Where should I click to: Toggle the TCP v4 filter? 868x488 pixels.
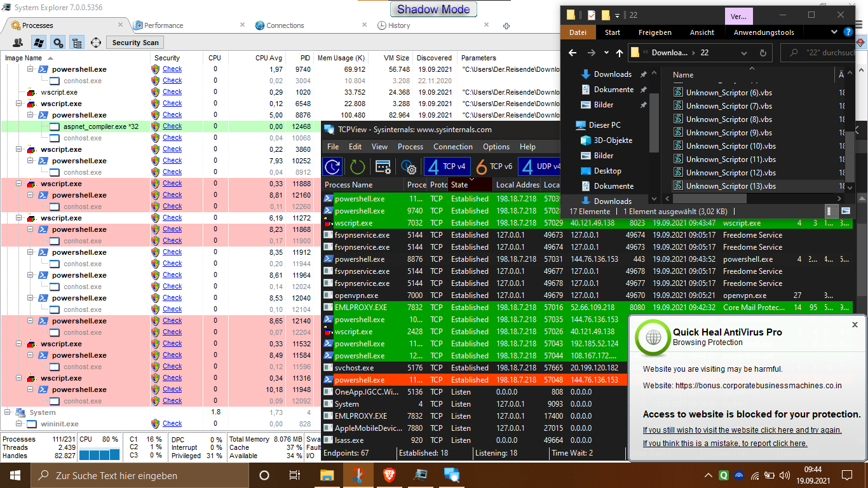coord(447,166)
